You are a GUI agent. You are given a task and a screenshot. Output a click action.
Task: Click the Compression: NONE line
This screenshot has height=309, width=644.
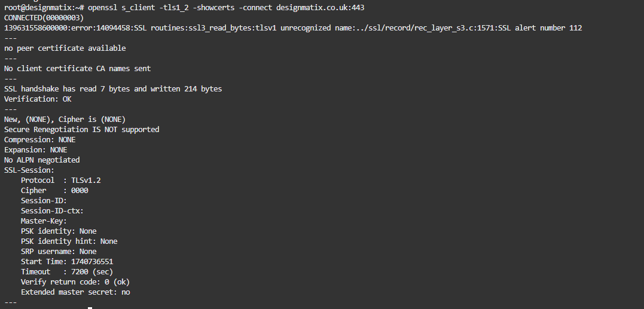(x=39, y=140)
